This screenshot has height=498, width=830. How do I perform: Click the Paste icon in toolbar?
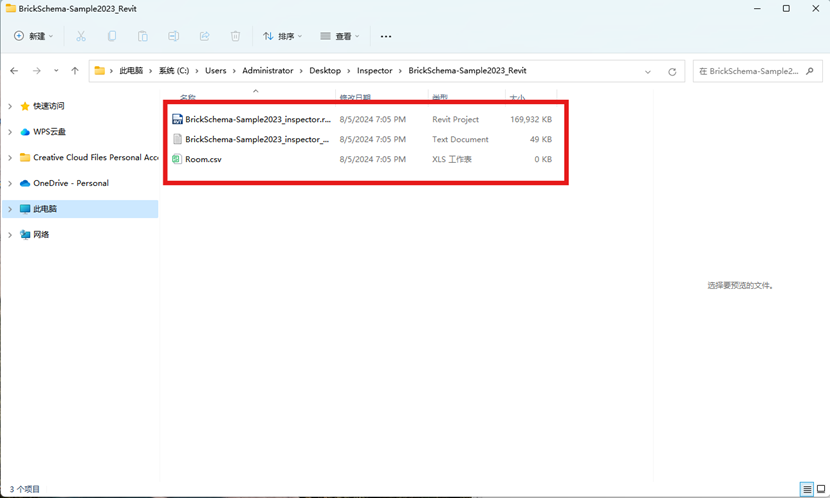point(142,36)
